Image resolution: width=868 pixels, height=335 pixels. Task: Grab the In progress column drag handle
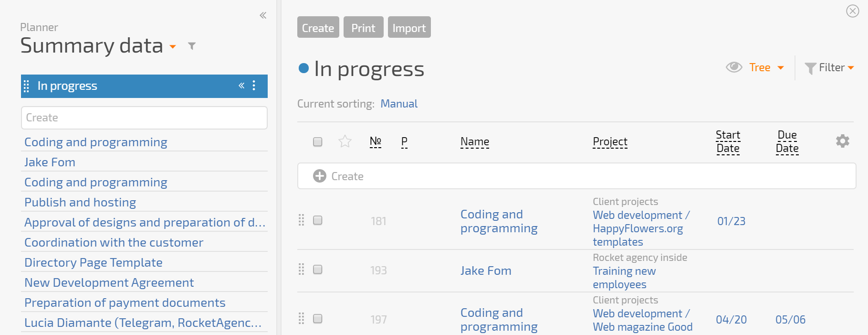(x=27, y=86)
